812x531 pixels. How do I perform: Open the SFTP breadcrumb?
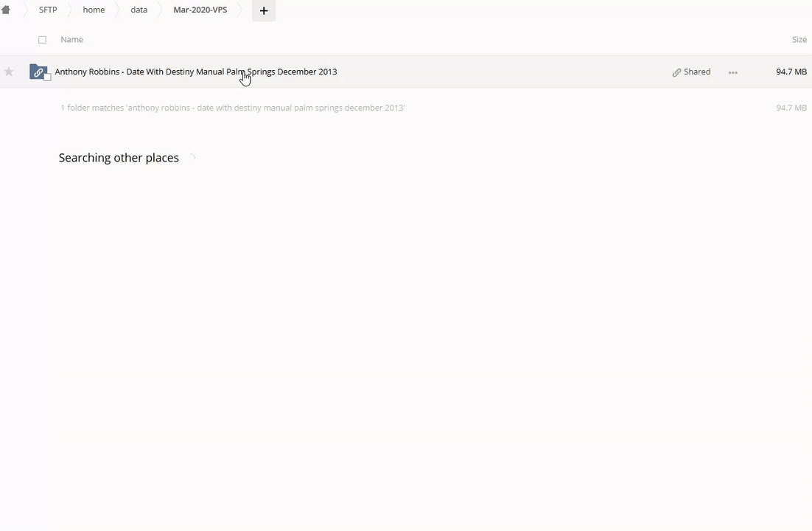(x=48, y=10)
